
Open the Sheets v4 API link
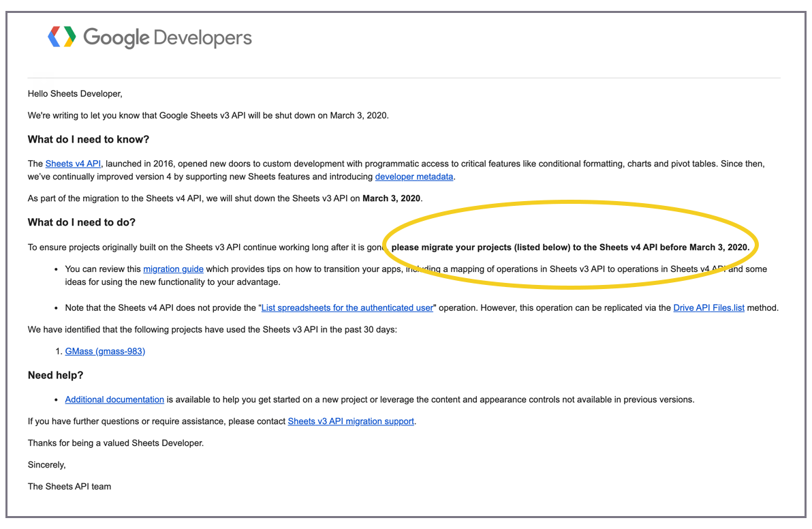point(73,164)
